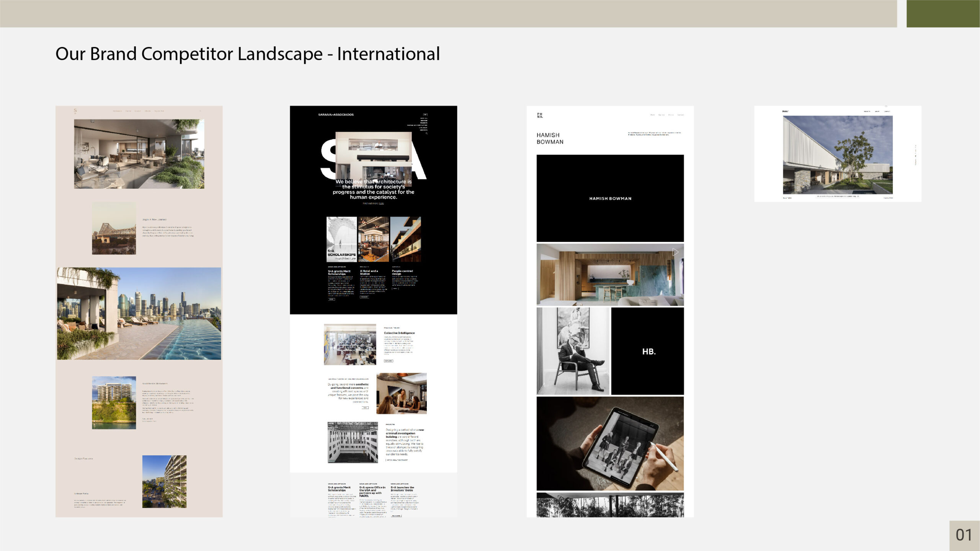Screen dimensions: 980x551
Task: Click the S logo on beige website
Action: tap(75, 111)
